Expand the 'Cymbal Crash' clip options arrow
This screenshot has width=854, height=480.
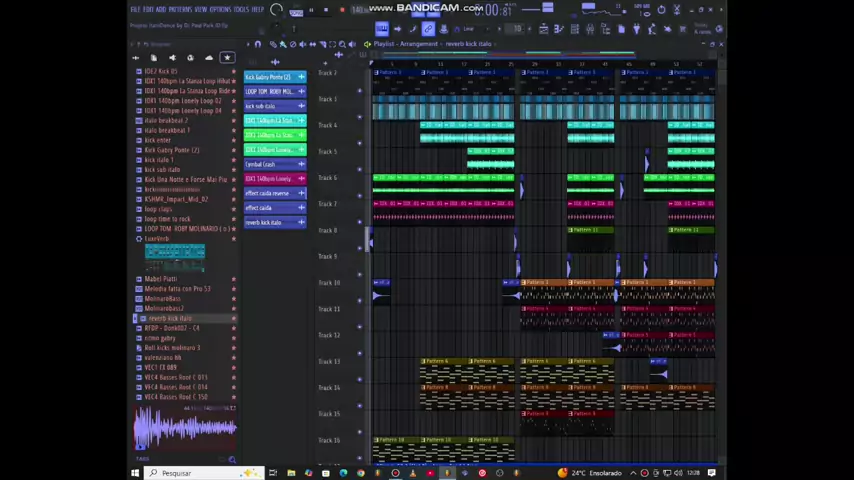[301, 164]
